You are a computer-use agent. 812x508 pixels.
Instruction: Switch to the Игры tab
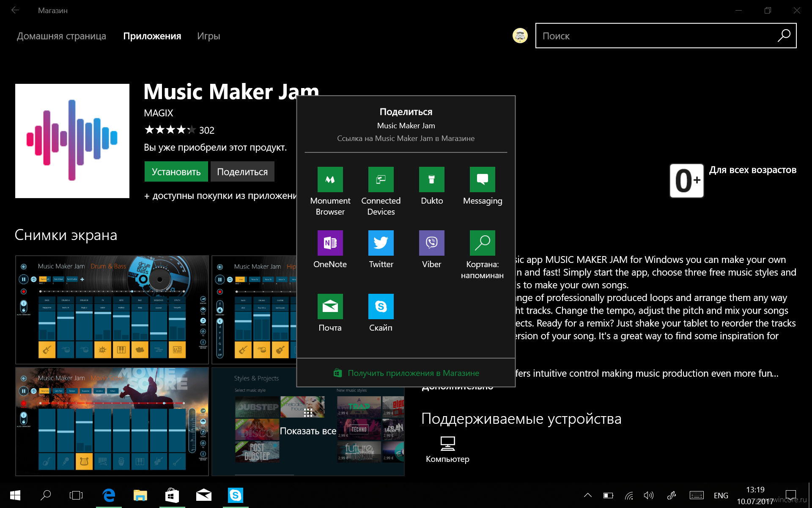point(208,36)
